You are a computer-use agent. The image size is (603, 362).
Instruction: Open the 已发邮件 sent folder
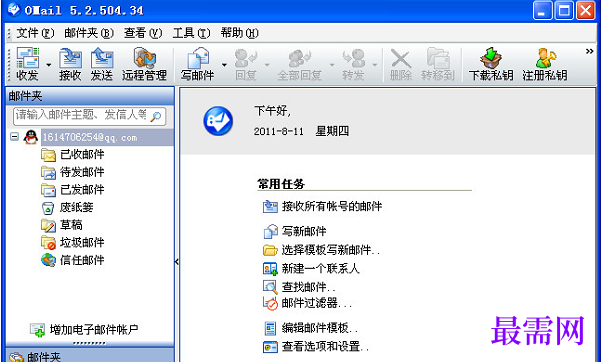82,190
